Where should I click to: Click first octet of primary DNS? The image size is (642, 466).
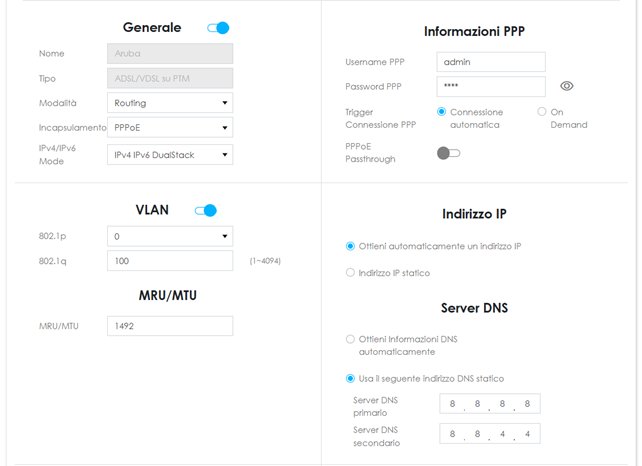pos(453,405)
